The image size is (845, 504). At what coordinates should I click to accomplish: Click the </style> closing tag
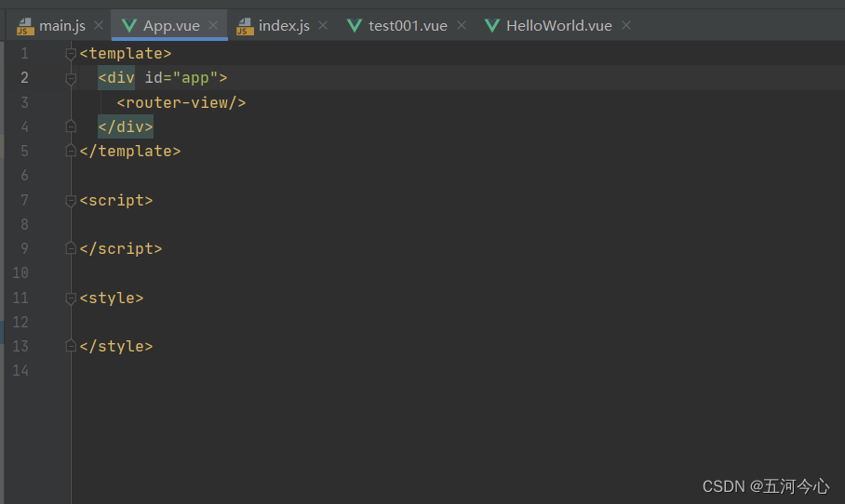[x=116, y=346]
